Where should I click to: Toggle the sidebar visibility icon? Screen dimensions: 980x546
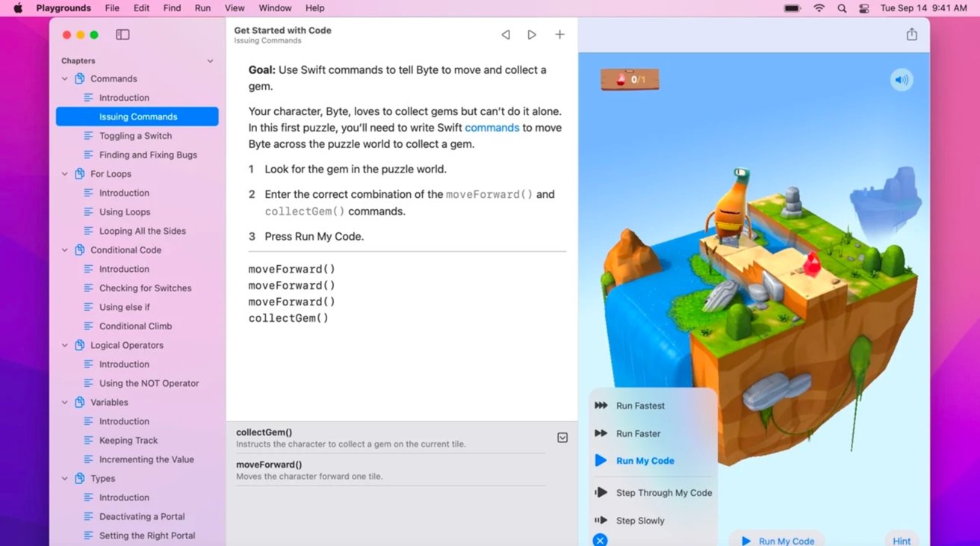(x=122, y=34)
